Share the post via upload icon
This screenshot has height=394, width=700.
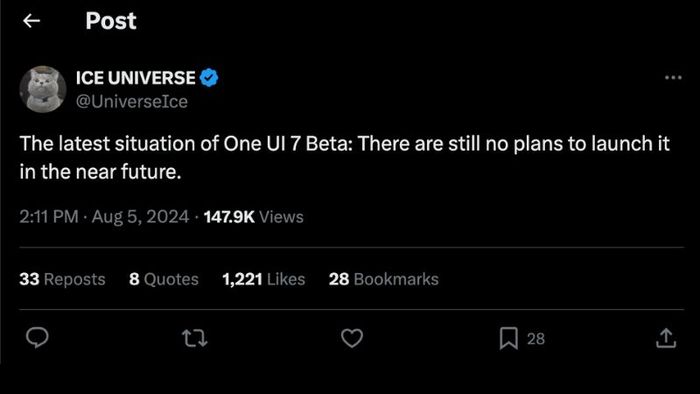point(666,338)
